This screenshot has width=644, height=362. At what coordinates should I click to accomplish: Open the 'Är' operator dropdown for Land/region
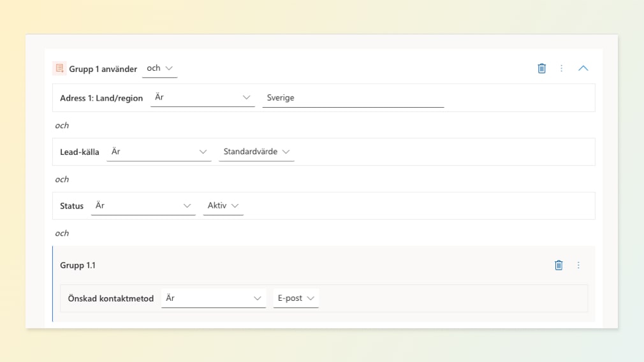pyautogui.click(x=202, y=98)
